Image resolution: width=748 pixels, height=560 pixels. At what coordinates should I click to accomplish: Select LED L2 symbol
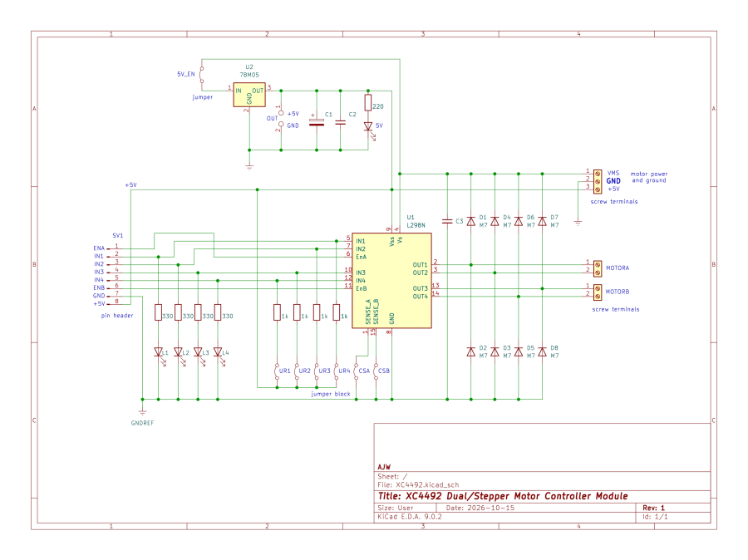(179, 352)
